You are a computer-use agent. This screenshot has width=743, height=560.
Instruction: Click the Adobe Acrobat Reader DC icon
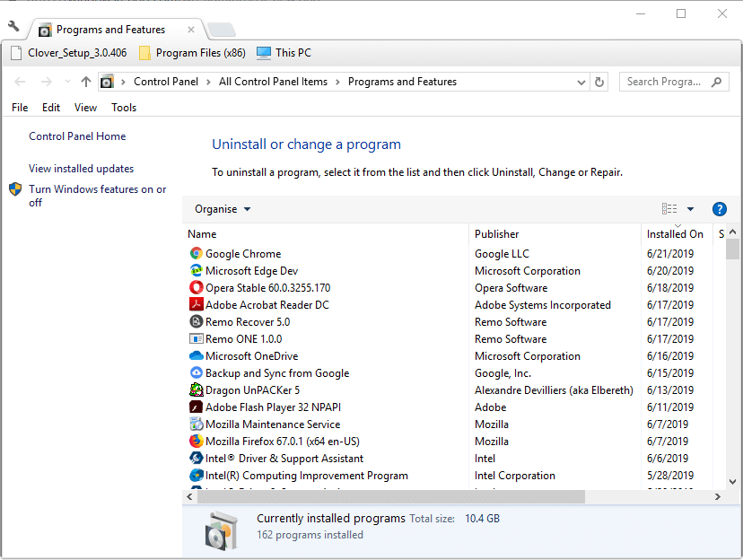coord(197,305)
